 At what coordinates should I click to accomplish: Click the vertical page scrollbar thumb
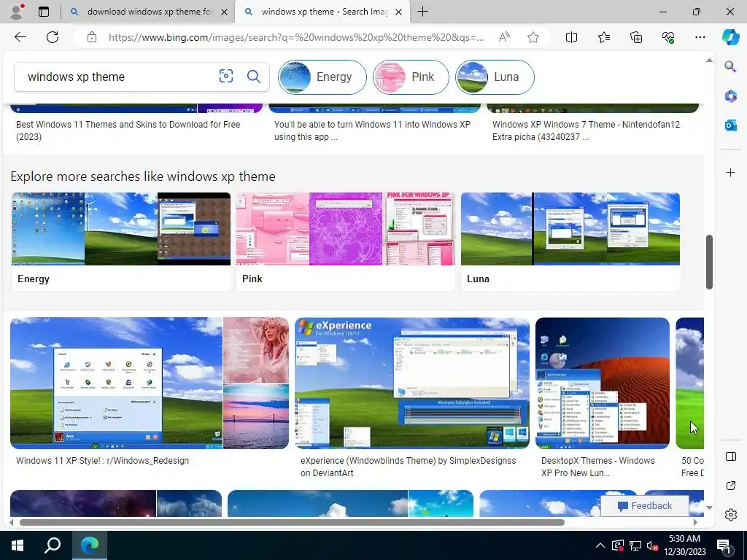[x=709, y=262]
